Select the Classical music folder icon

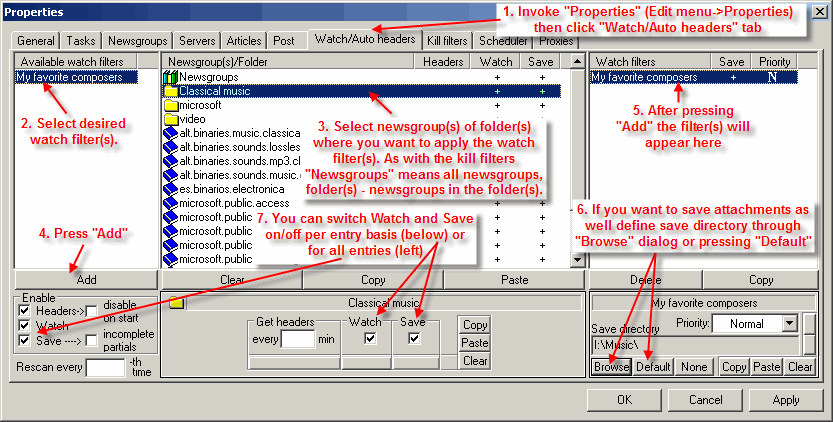point(170,91)
